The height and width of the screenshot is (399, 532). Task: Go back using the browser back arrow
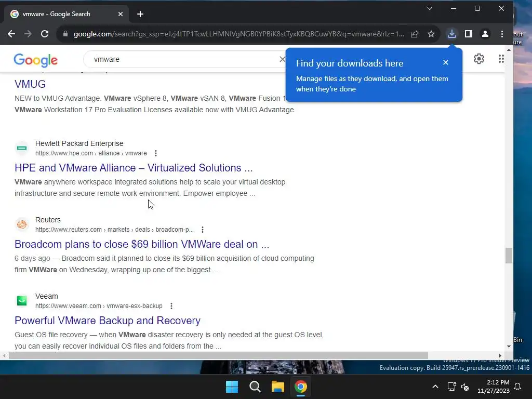(x=11, y=34)
